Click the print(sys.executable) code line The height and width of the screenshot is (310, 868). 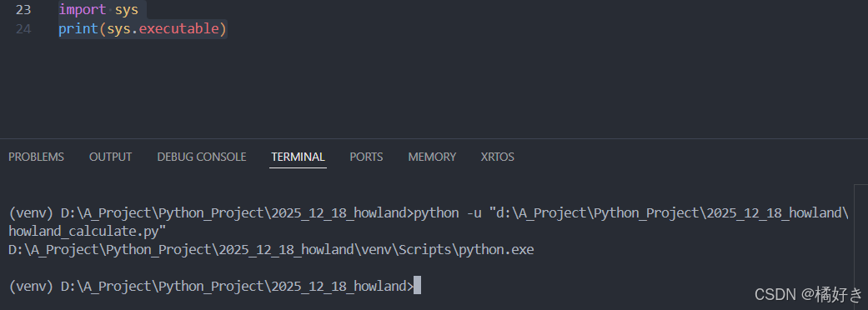coord(143,29)
